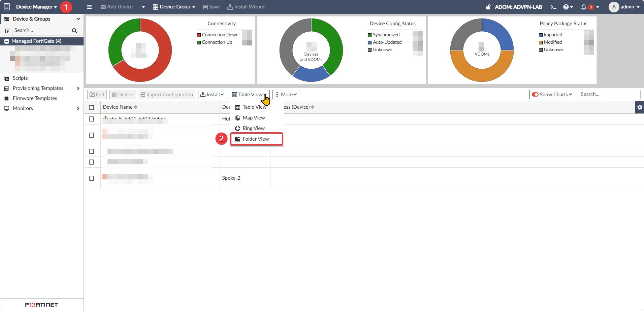Image resolution: width=644 pixels, height=311 pixels.
Task: Collapse the Managed FortiGate tree node
Action: coord(6,41)
